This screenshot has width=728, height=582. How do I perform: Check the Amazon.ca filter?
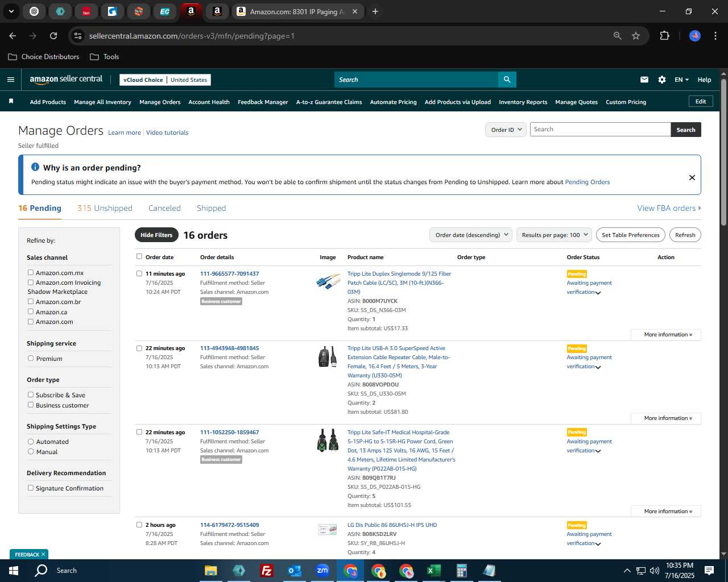(31, 312)
